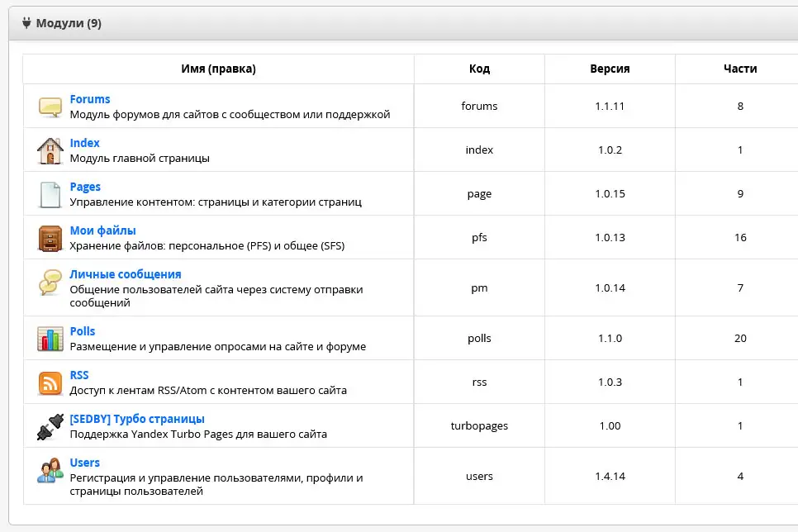
Task: Click the orange RSS feed icon
Action: 50,382
